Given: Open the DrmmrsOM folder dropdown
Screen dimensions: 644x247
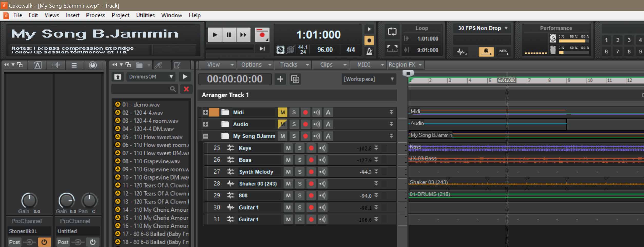Looking at the screenshot, I should click(151, 77).
